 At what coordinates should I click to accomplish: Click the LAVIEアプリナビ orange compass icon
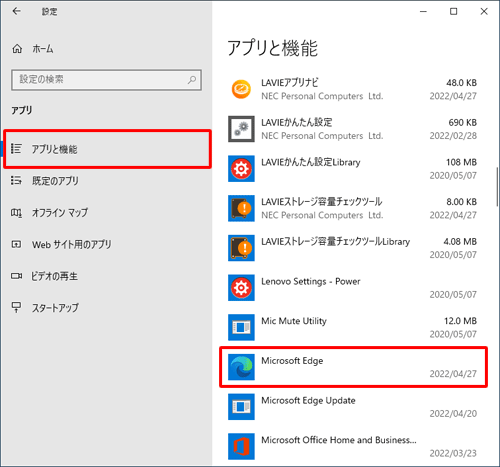coord(241,89)
